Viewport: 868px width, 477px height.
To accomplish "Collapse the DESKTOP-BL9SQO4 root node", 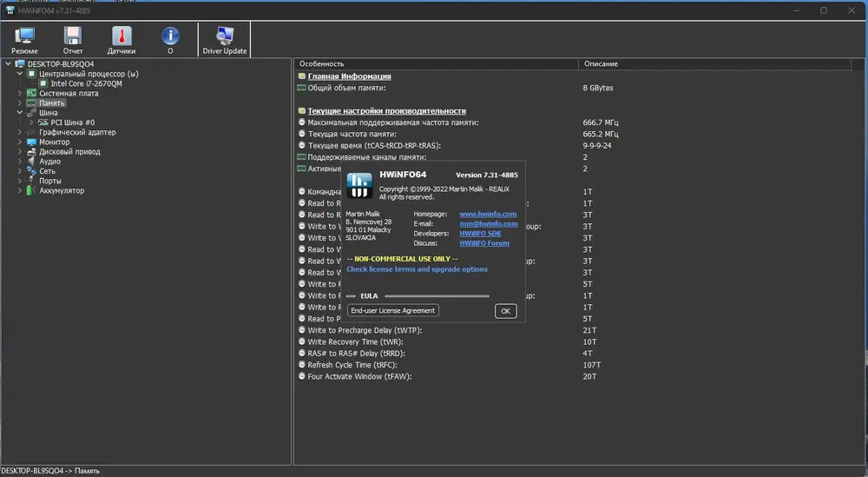I will (x=9, y=64).
